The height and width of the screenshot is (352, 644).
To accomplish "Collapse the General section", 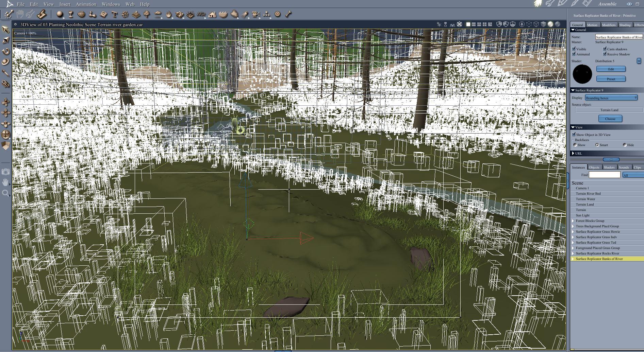I will click(573, 30).
